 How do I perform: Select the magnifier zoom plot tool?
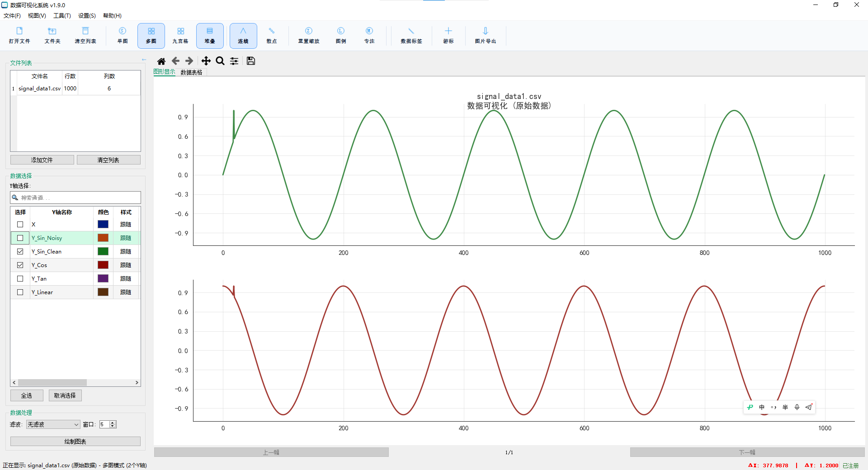(220, 61)
